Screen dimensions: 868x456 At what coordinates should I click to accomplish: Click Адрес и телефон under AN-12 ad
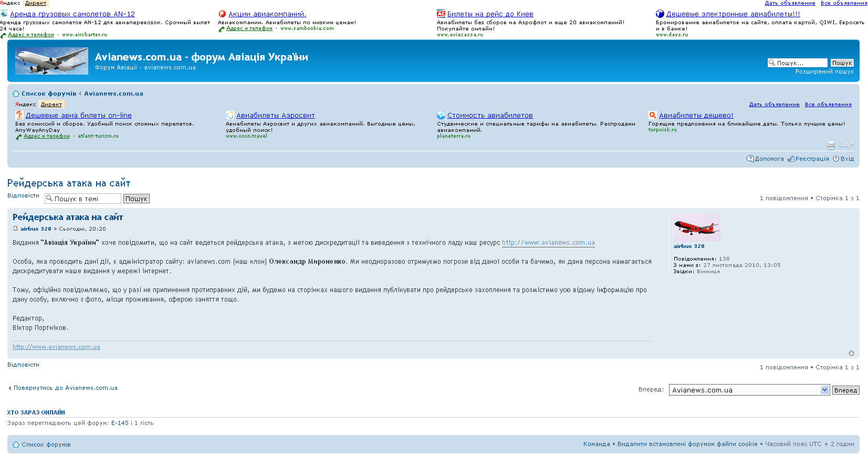[x=31, y=35]
